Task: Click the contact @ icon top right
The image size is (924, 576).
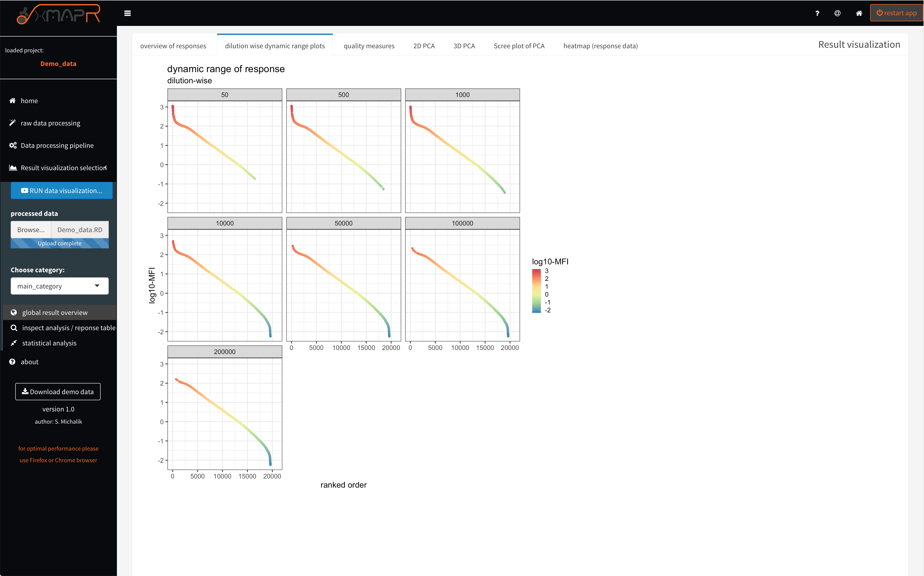Action: pyautogui.click(x=838, y=13)
